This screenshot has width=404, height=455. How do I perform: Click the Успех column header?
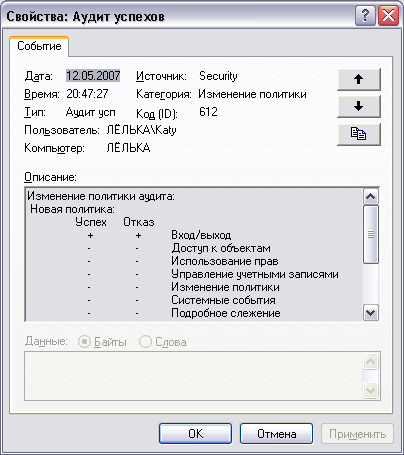tap(91, 222)
